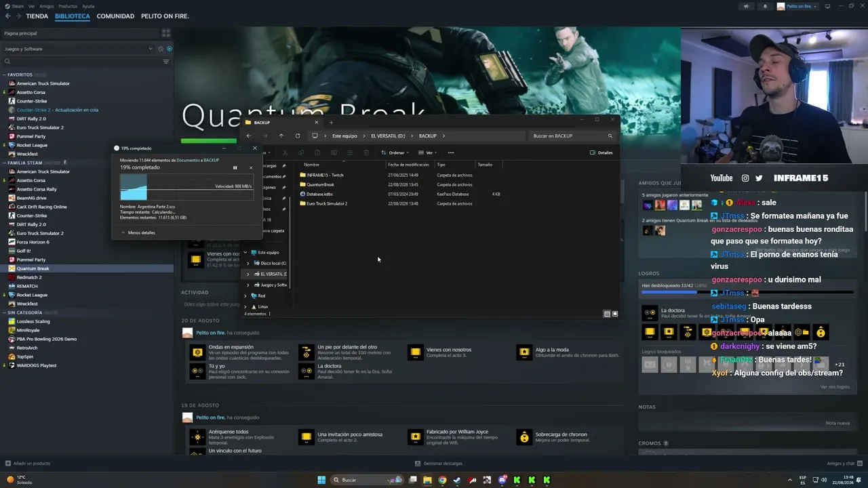This screenshot has height=488, width=868.
Task: Open File Explorer from the taskbar
Action: tap(427, 480)
